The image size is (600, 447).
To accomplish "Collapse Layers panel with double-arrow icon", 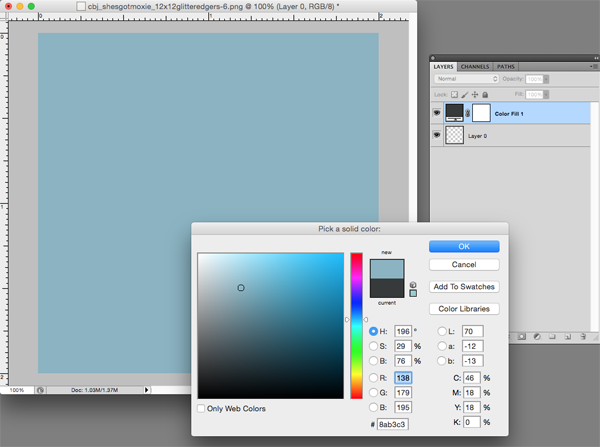I will (x=596, y=58).
